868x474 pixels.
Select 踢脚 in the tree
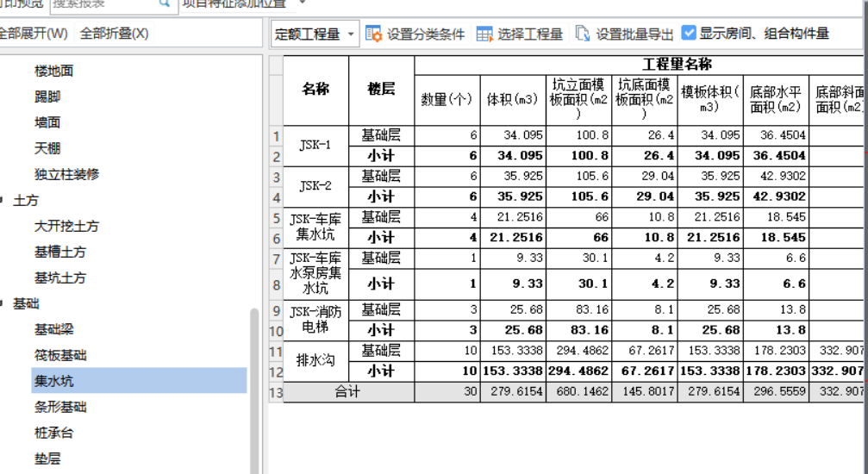coord(47,97)
